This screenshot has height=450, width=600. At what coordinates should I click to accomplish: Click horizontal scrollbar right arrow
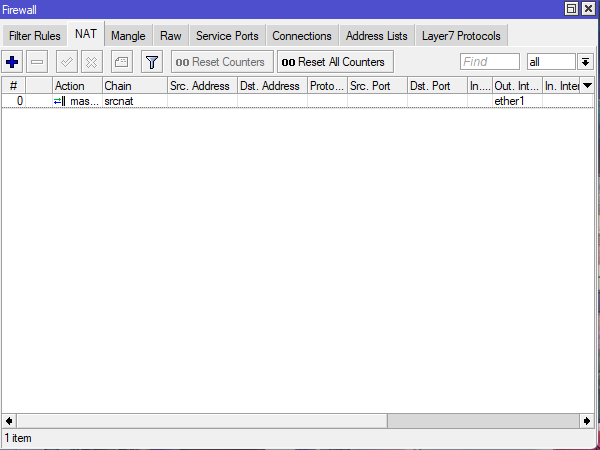(587, 421)
